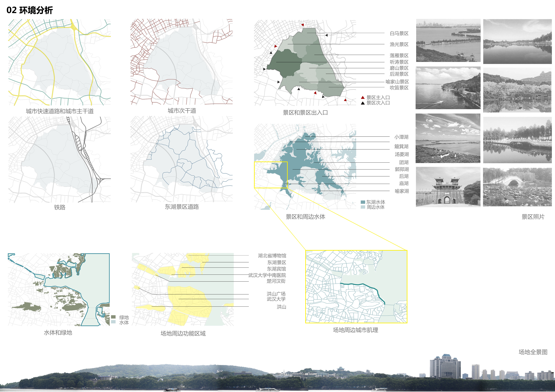
Task: Open the 铁路 railway map
Action: [x=60, y=160]
